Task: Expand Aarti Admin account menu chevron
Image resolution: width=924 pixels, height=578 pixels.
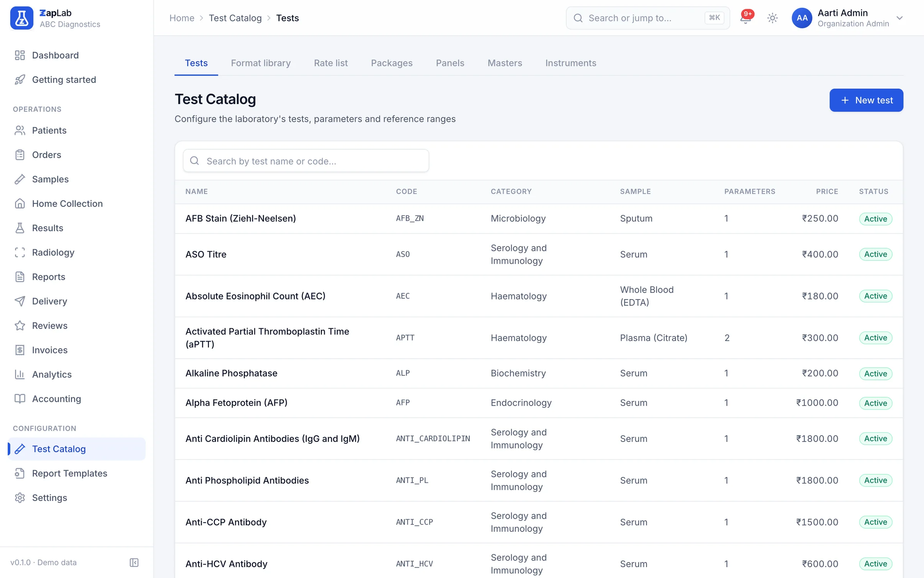Action: 900,18
